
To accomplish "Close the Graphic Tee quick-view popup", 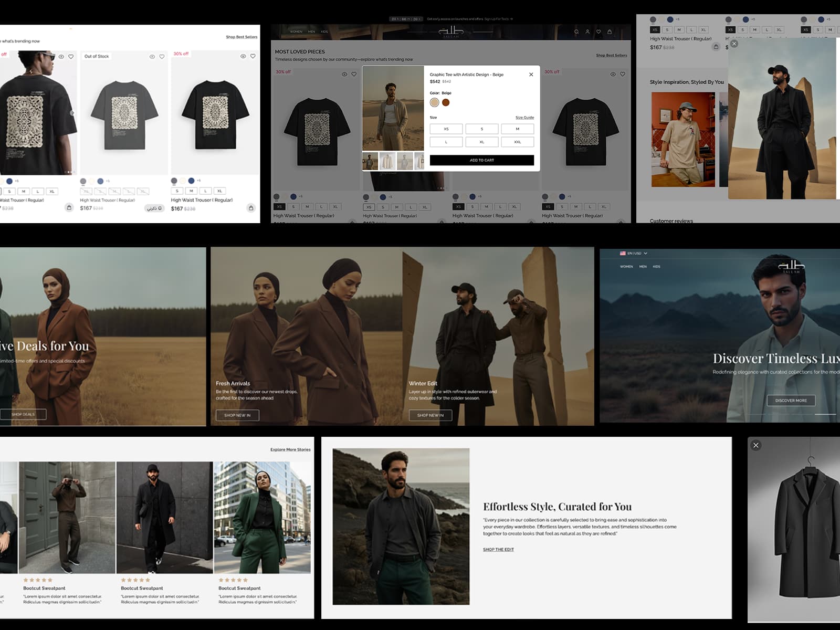I will pos(531,75).
